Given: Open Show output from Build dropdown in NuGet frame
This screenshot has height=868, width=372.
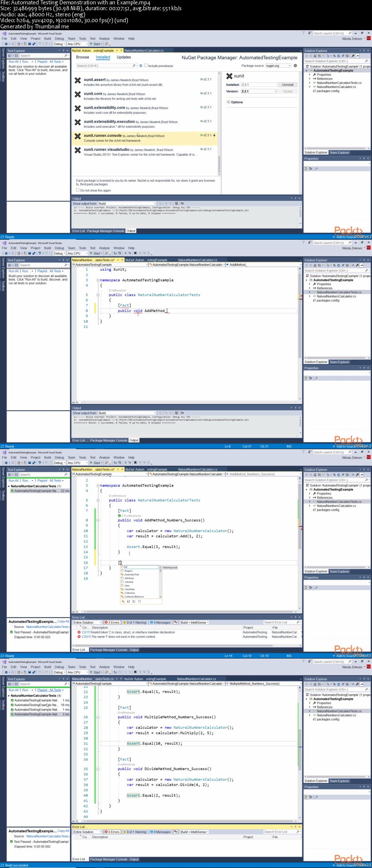Looking at the screenshot, I should [127, 204].
